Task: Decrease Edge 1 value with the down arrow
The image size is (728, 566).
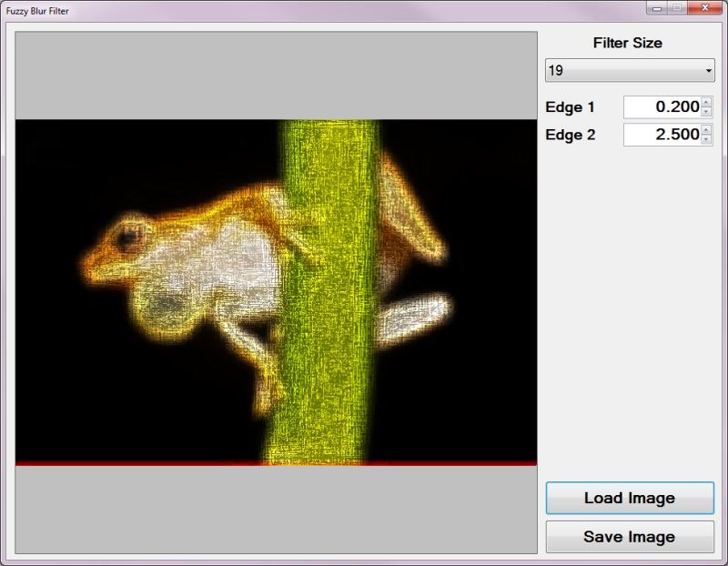Action: pyautogui.click(x=708, y=110)
